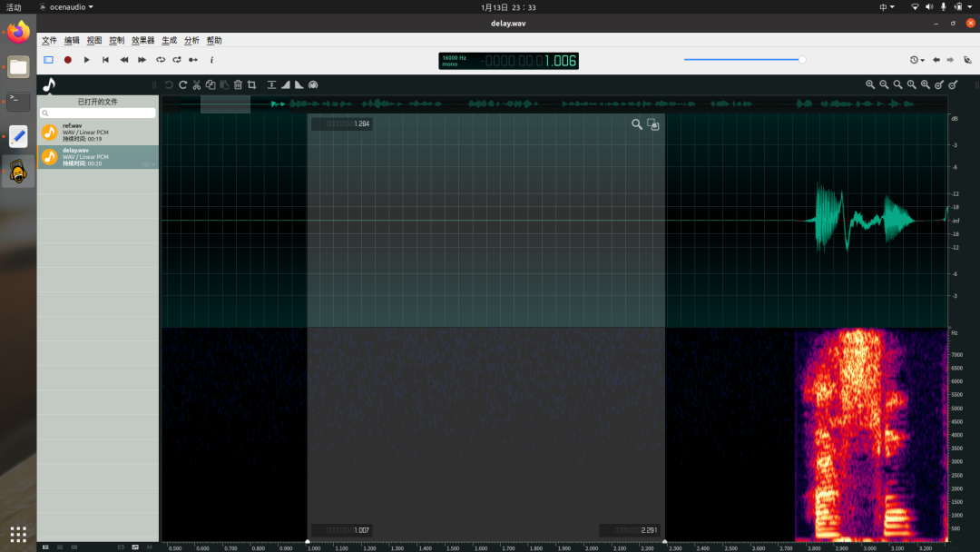The image size is (980, 552).
Task: Crop to selection with the crop icon
Action: (252, 85)
